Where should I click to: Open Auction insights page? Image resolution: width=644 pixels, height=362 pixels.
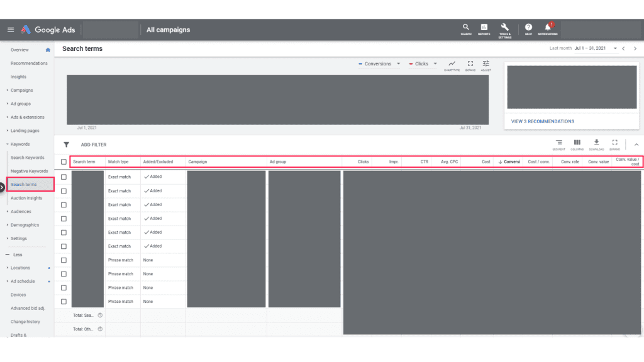click(26, 198)
